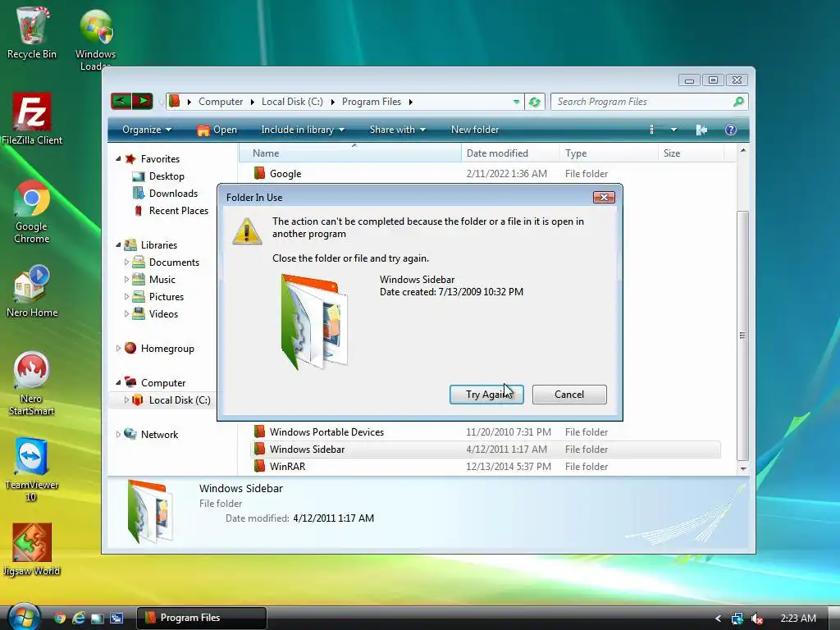Open Nero Home desktop icon
The width and height of the screenshot is (840, 630).
[x=32, y=291]
